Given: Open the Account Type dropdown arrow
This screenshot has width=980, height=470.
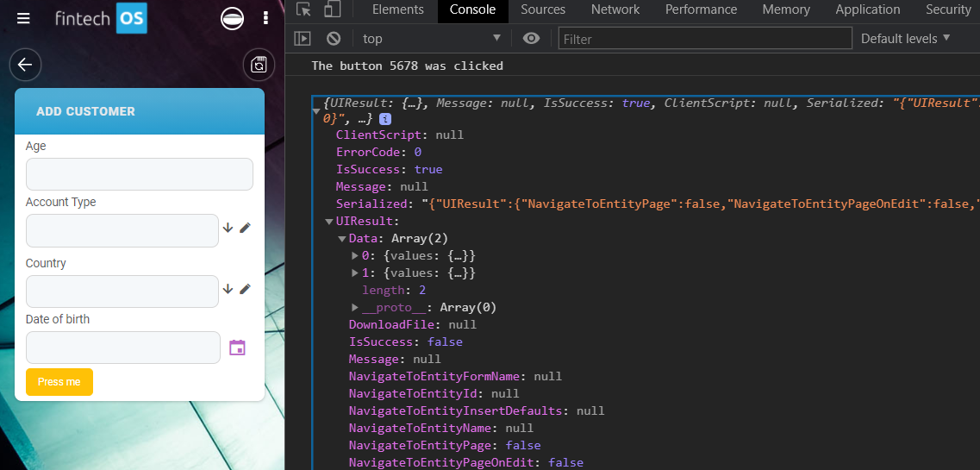Looking at the screenshot, I should 228,228.
